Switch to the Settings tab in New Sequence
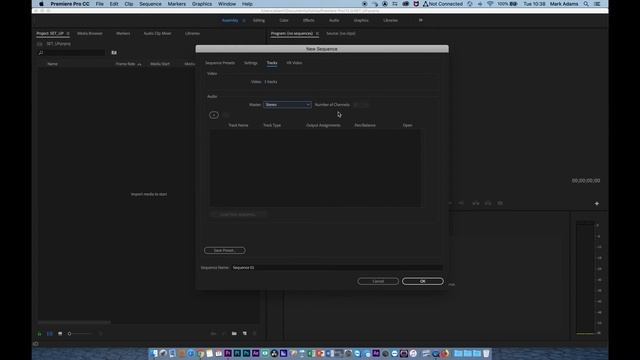Viewport: 640px width, 360px height. coord(251,63)
